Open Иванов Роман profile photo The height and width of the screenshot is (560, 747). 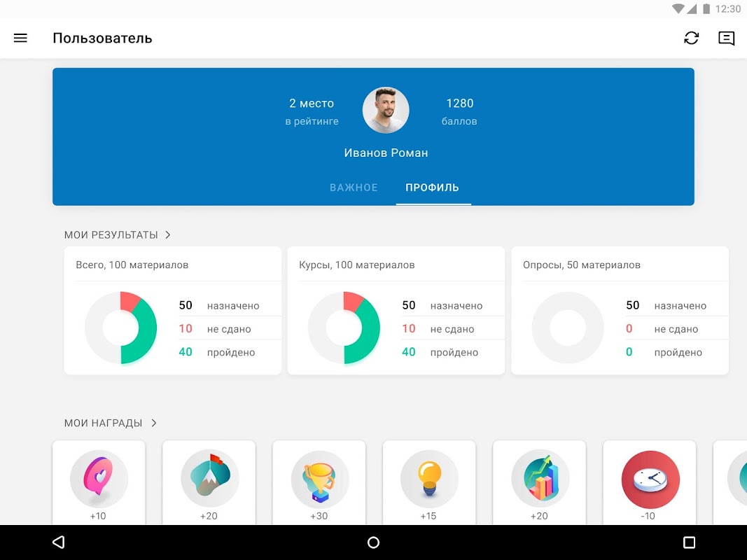[x=386, y=110]
